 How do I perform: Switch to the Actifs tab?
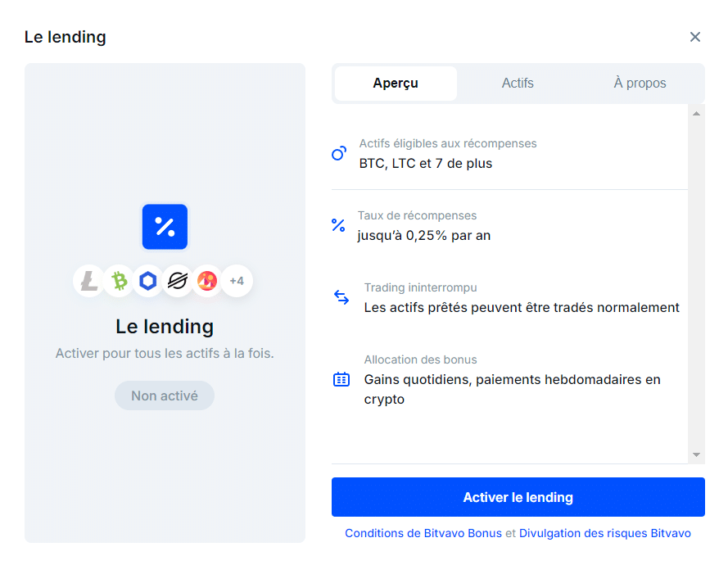pos(518,83)
